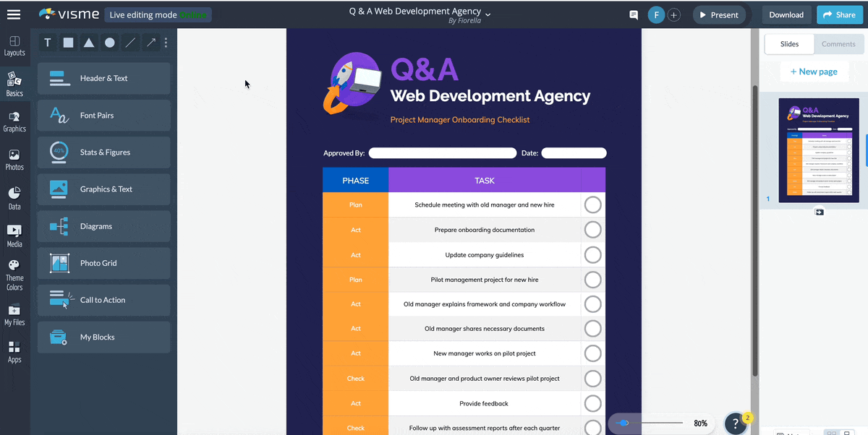This screenshot has width=868, height=435.
Task: Open the hamburger menu top left
Action: point(14,14)
